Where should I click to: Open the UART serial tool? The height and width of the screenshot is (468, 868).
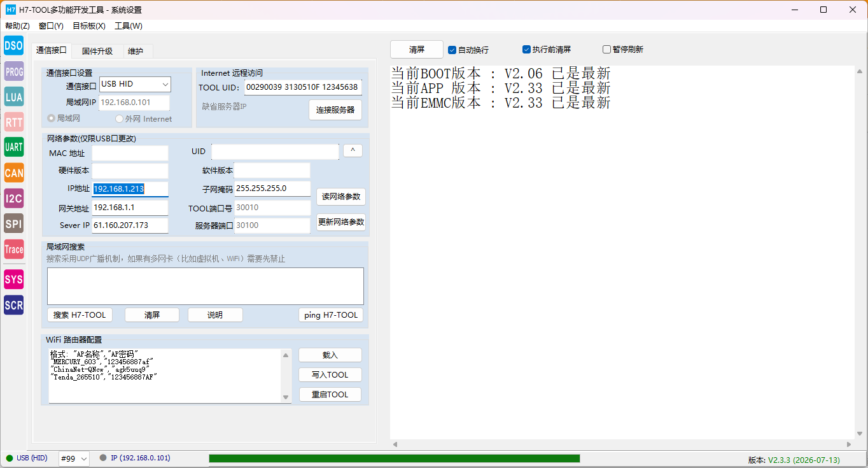click(13, 147)
